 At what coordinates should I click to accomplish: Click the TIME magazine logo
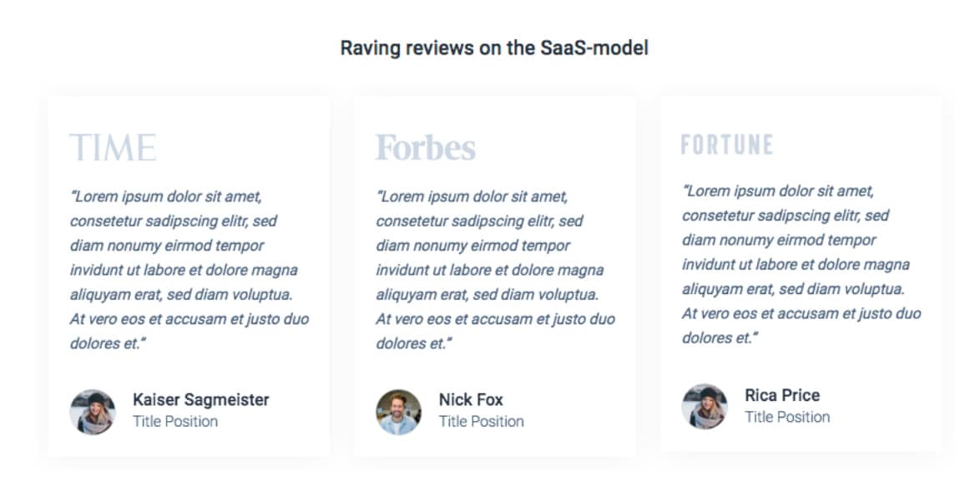click(x=113, y=148)
